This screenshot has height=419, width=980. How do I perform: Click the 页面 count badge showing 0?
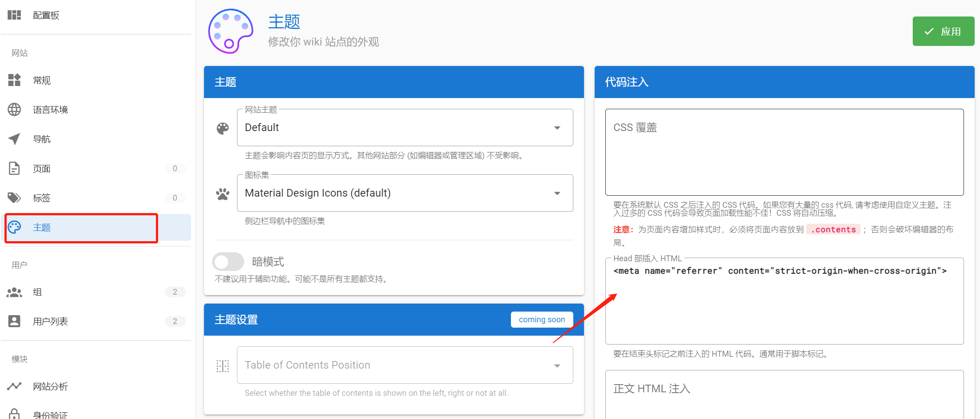175,168
